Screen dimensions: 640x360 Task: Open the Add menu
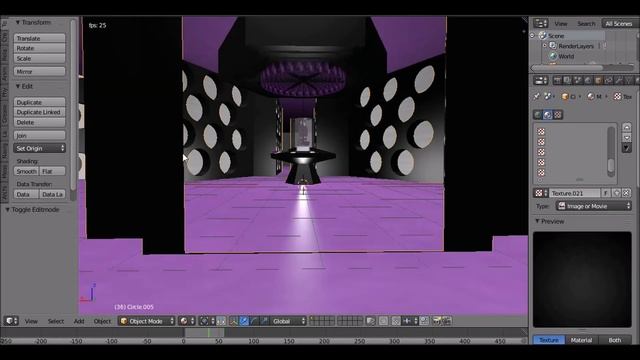79,321
